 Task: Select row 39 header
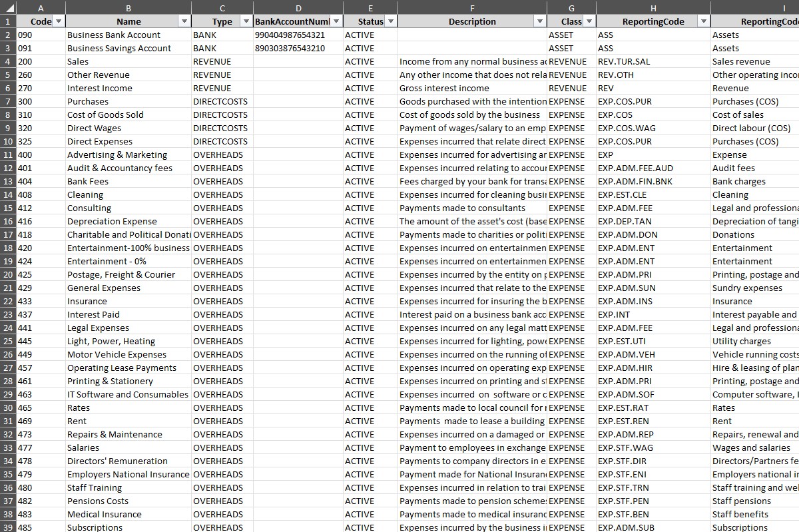pyautogui.click(x=8, y=527)
